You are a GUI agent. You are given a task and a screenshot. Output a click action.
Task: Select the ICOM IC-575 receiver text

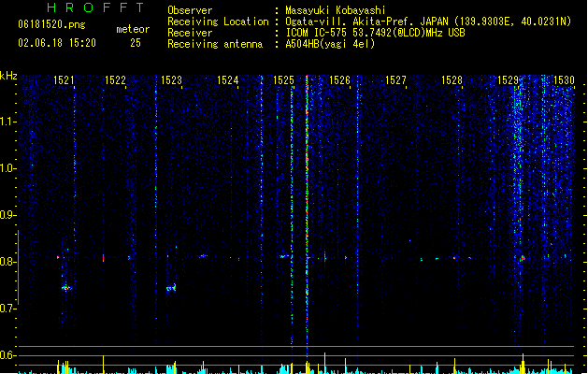375,33
